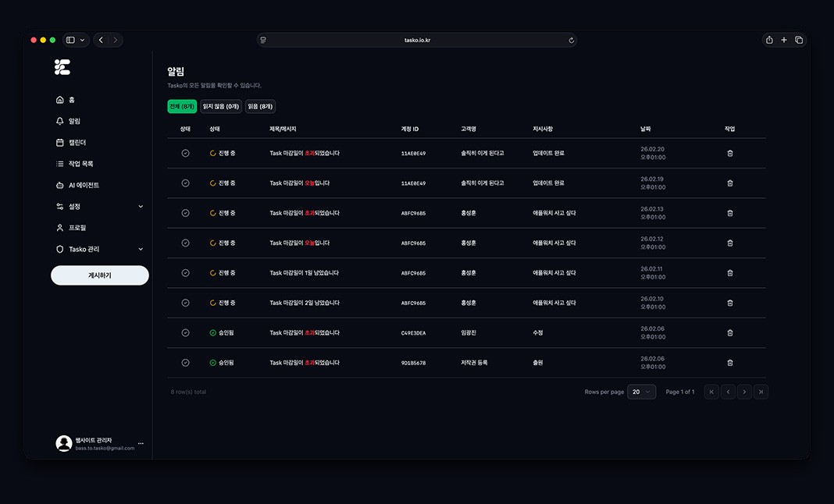This screenshot has height=504, width=834.
Task: Open the Rows per page dropdown
Action: click(x=641, y=392)
